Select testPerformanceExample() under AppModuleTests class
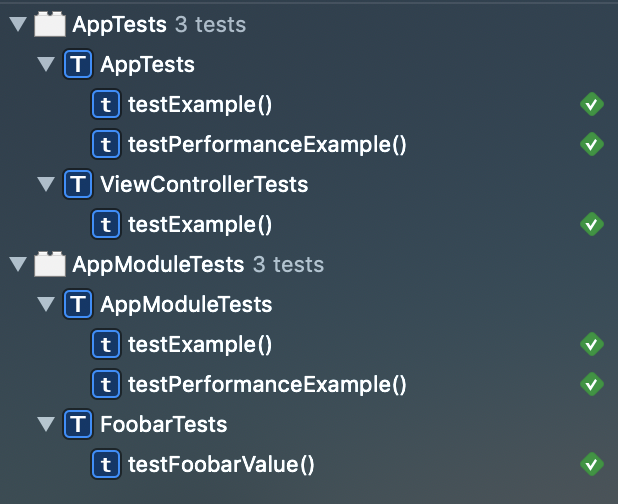618x504 pixels. [x=267, y=384]
